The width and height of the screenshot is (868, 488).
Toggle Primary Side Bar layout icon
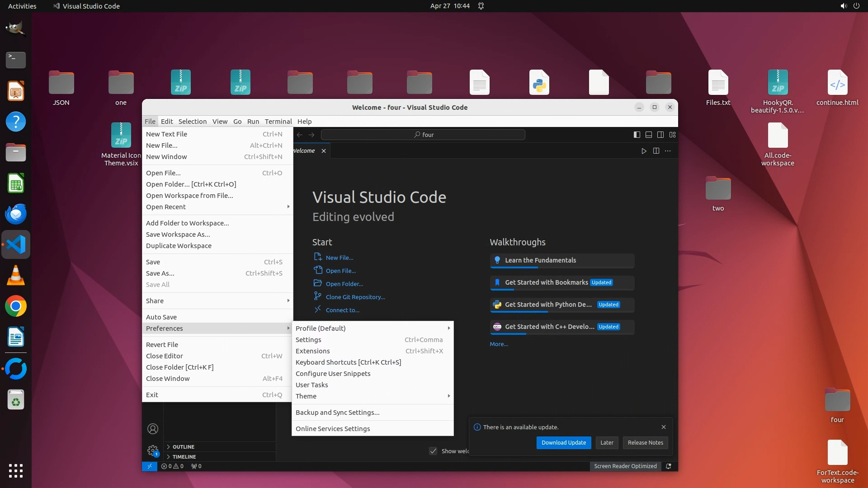click(x=637, y=135)
